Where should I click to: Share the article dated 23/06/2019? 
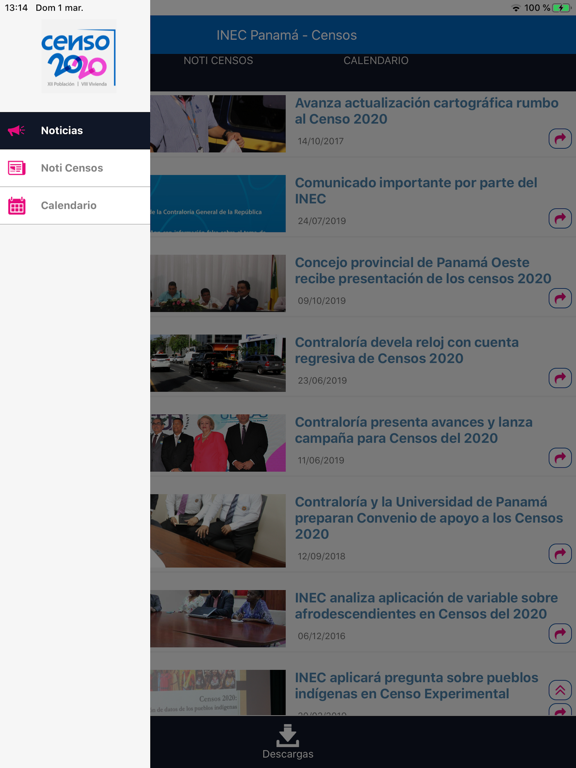click(560, 378)
